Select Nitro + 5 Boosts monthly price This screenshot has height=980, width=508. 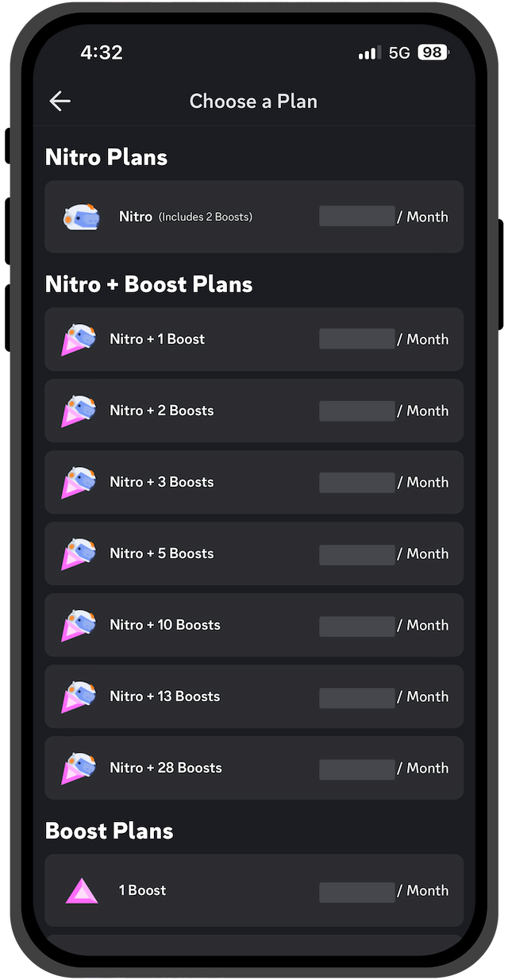coord(383,554)
